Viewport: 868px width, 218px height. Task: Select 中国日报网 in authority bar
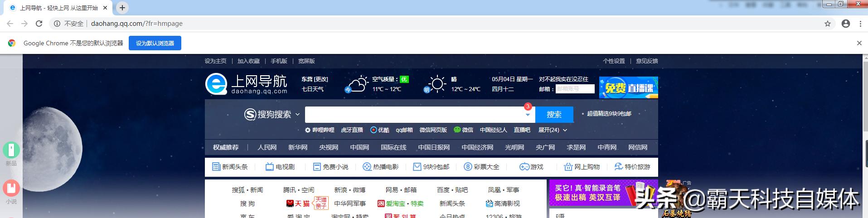point(434,147)
